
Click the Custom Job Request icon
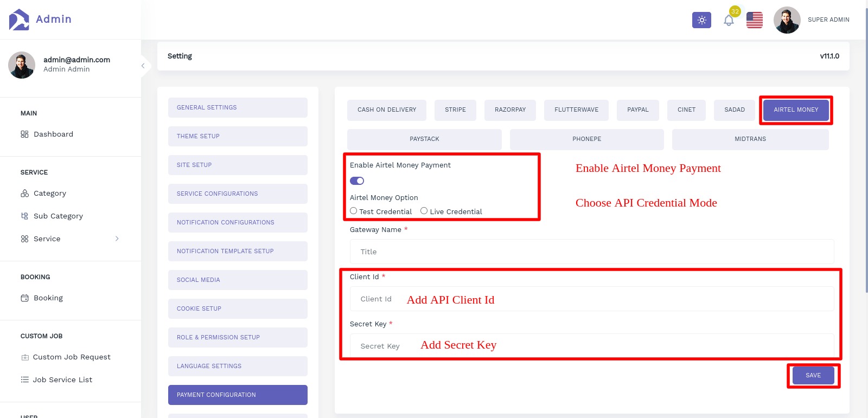[24, 357]
